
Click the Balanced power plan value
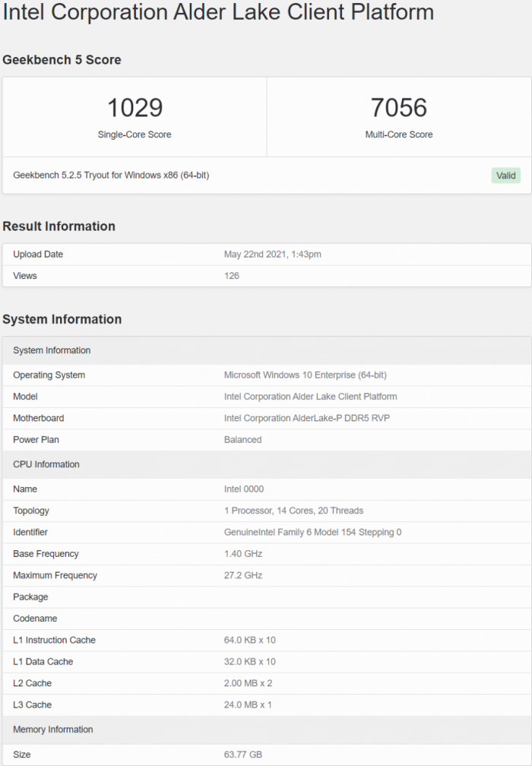click(242, 440)
